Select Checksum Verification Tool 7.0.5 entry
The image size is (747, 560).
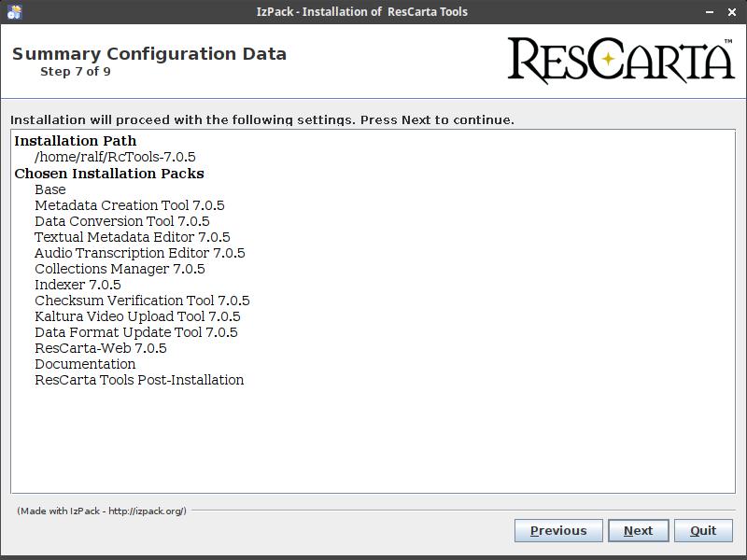coord(142,301)
